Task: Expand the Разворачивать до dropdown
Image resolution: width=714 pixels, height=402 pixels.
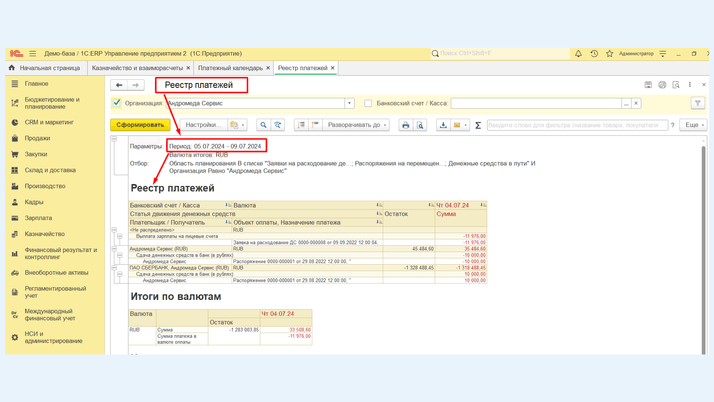Action: coord(357,125)
